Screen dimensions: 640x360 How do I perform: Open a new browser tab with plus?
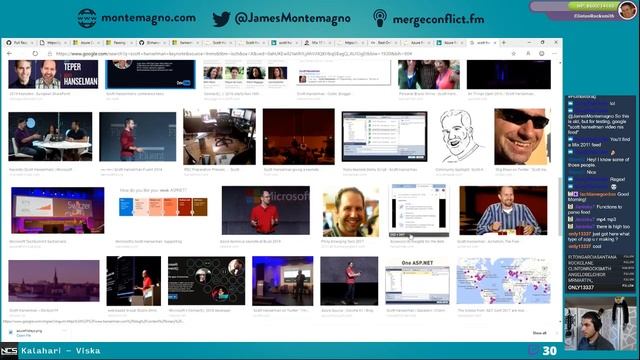pos(504,42)
